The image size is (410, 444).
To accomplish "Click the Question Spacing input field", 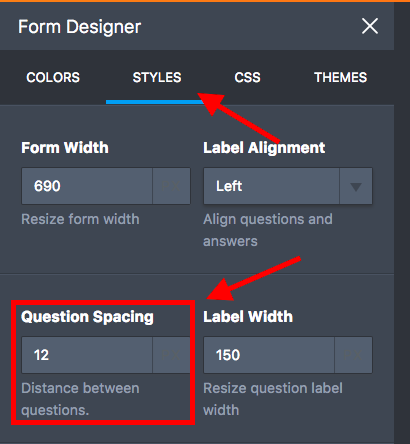I will point(87,355).
